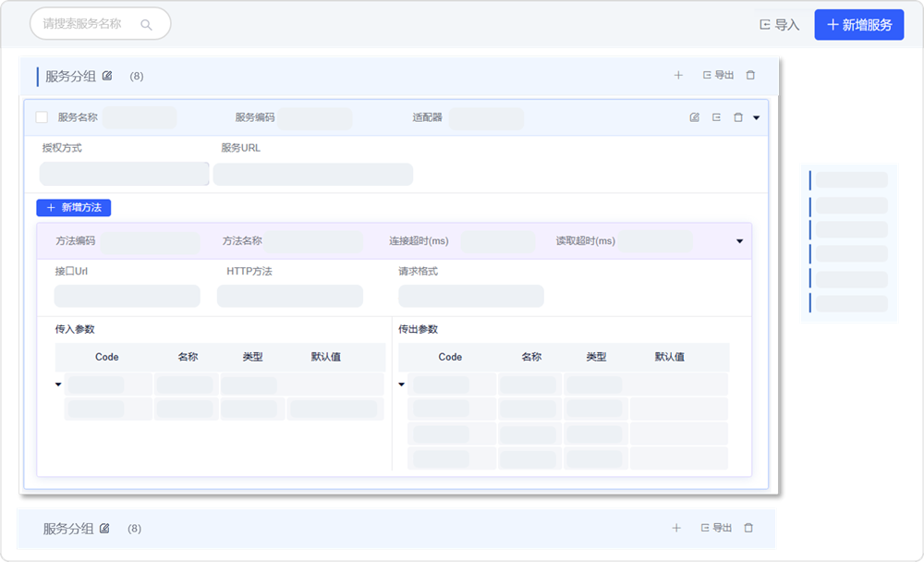Collapse the first 传入参数 row arrow

[58, 385]
